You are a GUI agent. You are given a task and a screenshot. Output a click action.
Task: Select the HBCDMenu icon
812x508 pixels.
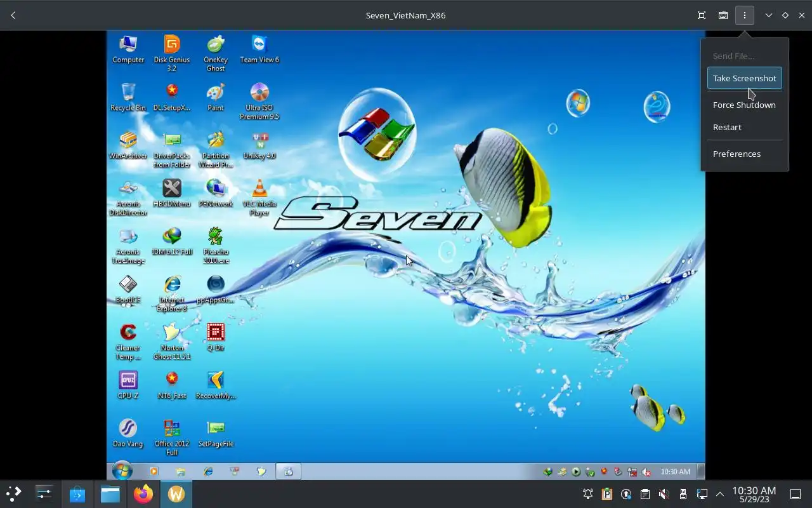[172, 194]
